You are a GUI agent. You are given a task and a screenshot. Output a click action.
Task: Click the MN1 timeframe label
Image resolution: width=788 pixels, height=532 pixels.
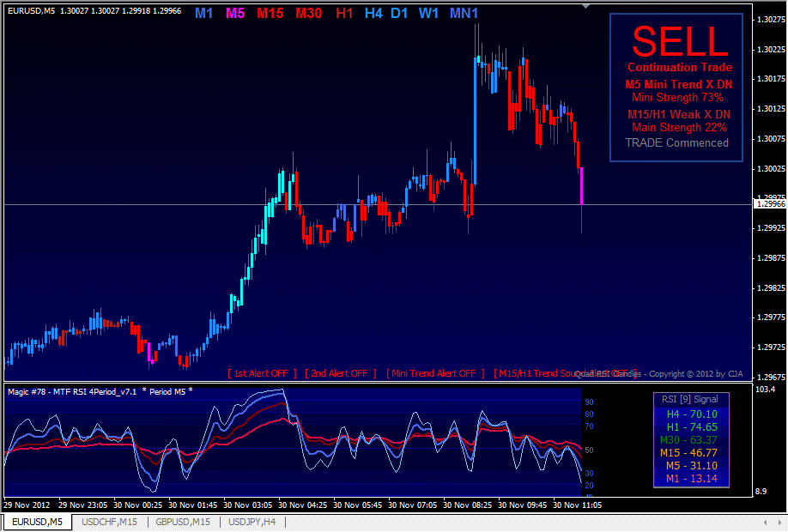(464, 14)
